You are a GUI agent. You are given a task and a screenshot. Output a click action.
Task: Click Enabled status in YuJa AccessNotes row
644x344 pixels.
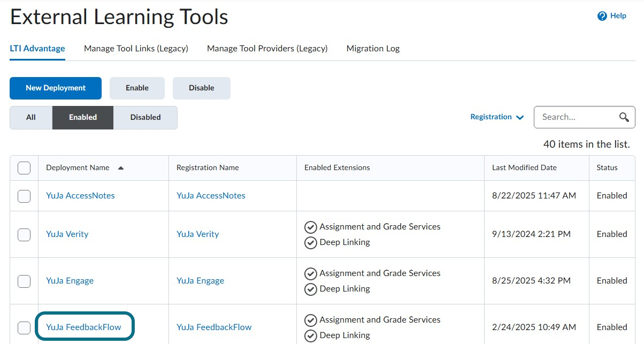[x=612, y=196]
